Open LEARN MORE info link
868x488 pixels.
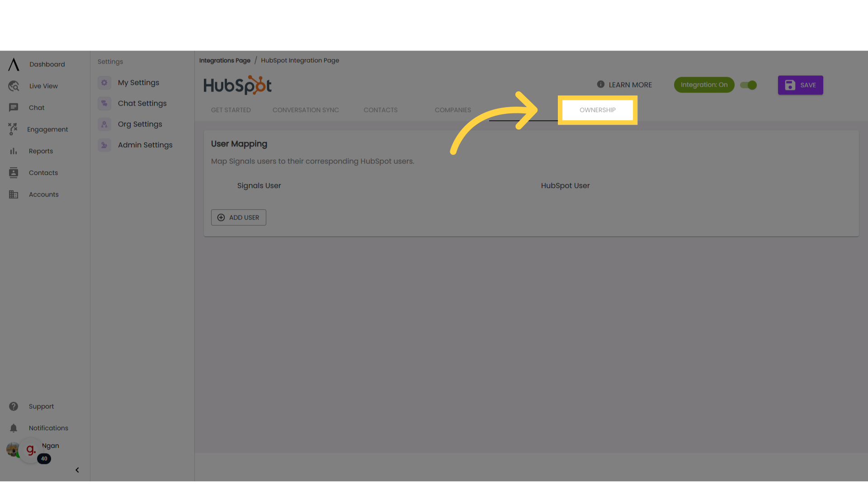tap(624, 84)
